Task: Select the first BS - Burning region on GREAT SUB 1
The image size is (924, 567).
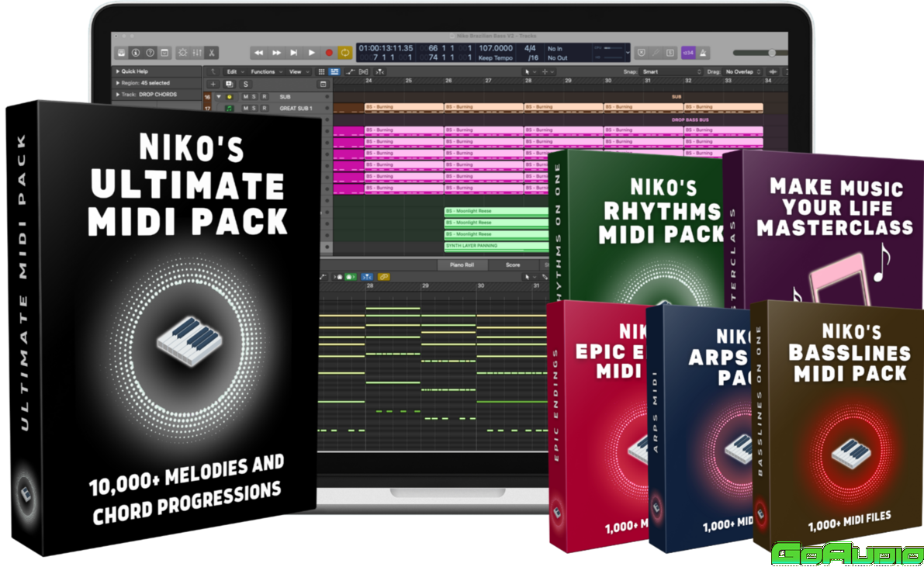Action: pyautogui.click(x=403, y=107)
